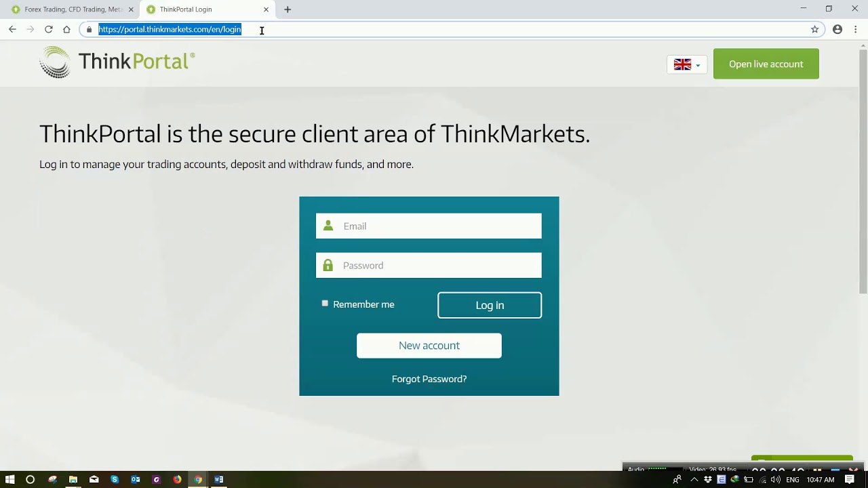
Task: Switch to Chrome in the taskbar
Action: point(198,479)
